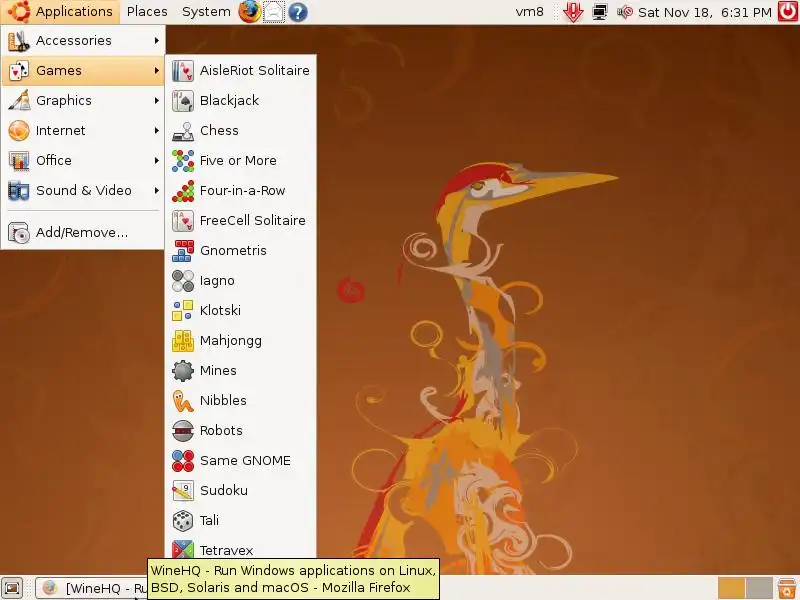Switch to the first orange workspace
This screenshot has width=800, height=600.
point(731,588)
